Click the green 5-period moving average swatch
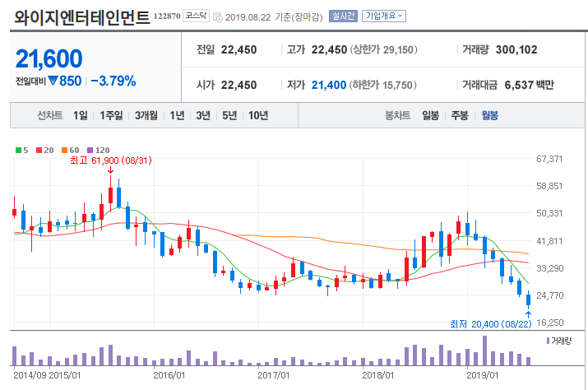This screenshot has width=588, height=390. [x=18, y=150]
